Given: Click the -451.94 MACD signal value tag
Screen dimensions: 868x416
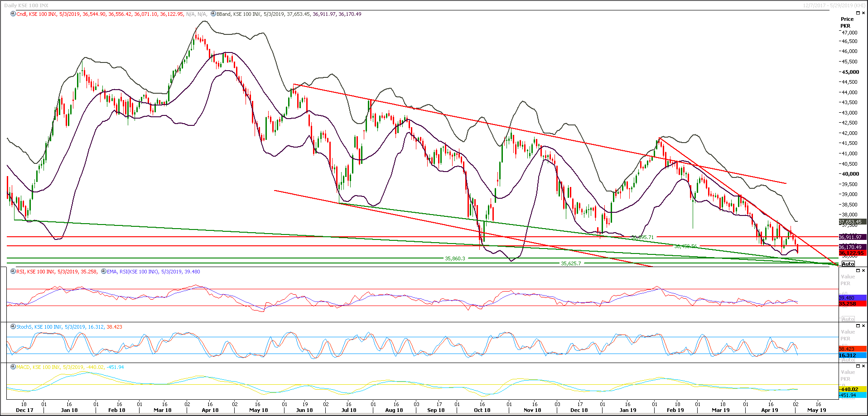Looking at the screenshot, I should point(852,395).
